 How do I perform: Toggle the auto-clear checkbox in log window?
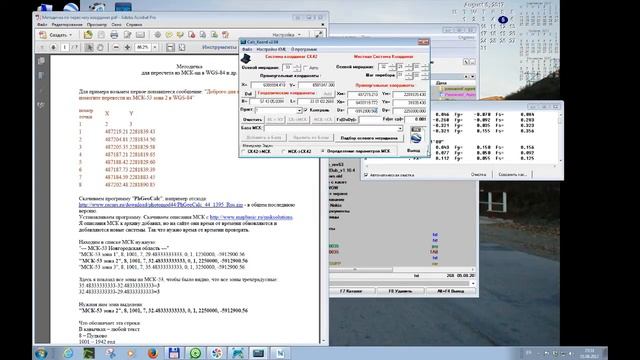tap(366, 175)
